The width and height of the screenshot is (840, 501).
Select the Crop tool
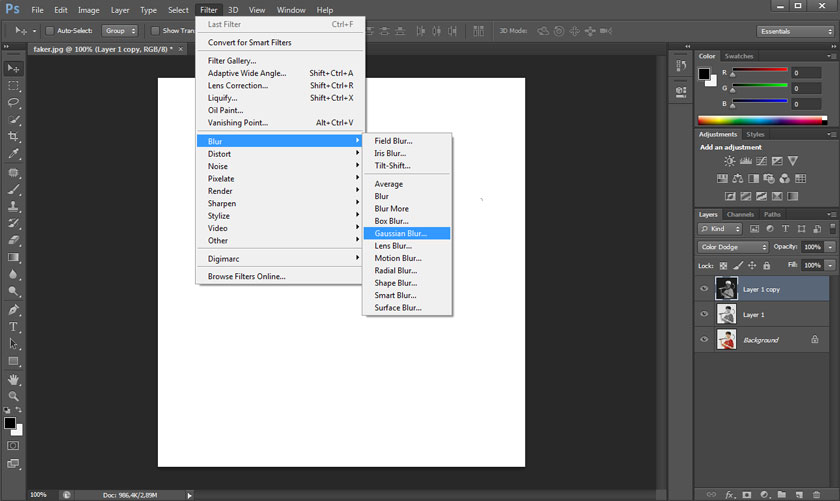point(13,137)
